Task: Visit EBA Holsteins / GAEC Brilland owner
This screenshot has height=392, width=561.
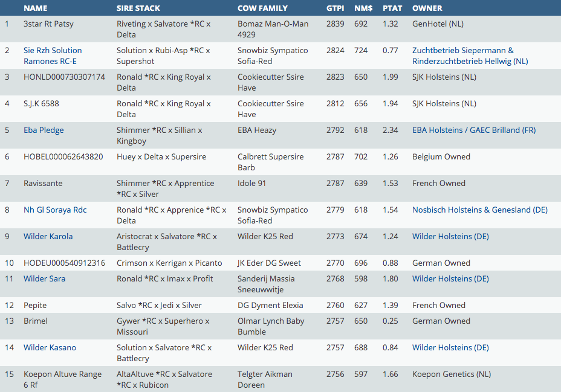Action: (x=473, y=130)
